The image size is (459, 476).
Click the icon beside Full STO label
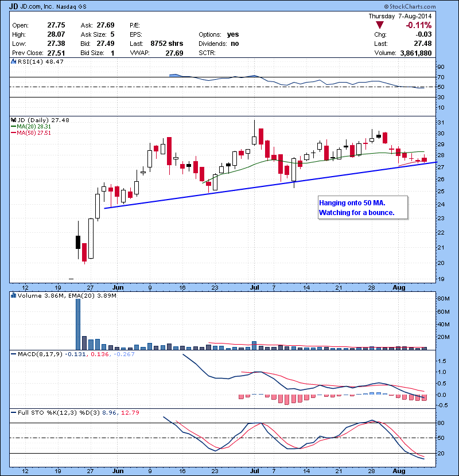(14, 412)
